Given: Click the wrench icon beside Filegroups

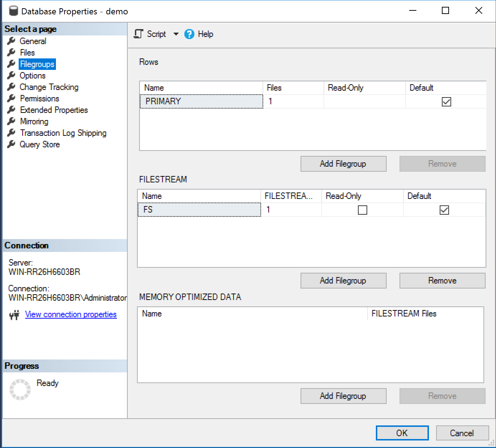Looking at the screenshot, I should [x=11, y=64].
